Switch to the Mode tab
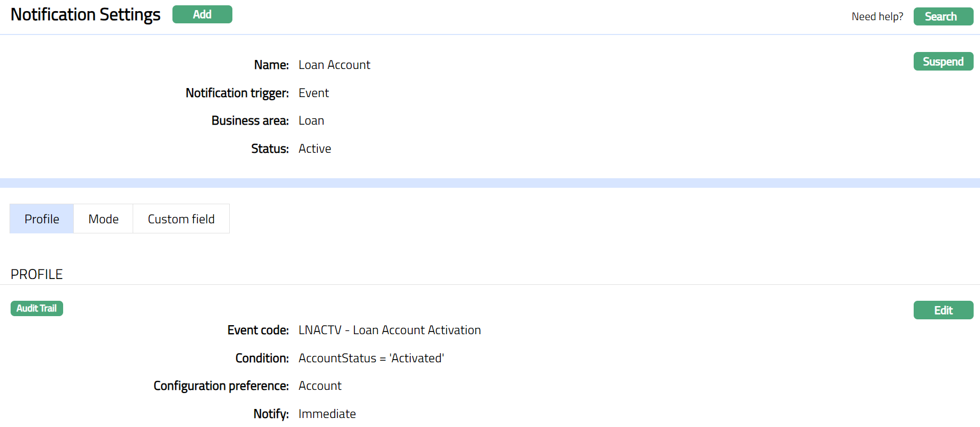 tap(103, 219)
